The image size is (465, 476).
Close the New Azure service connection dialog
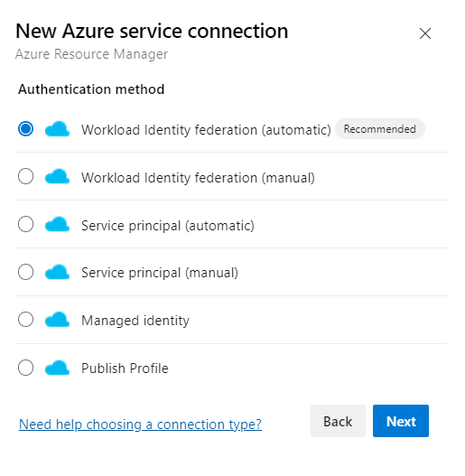pyautogui.click(x=425, y=33)
